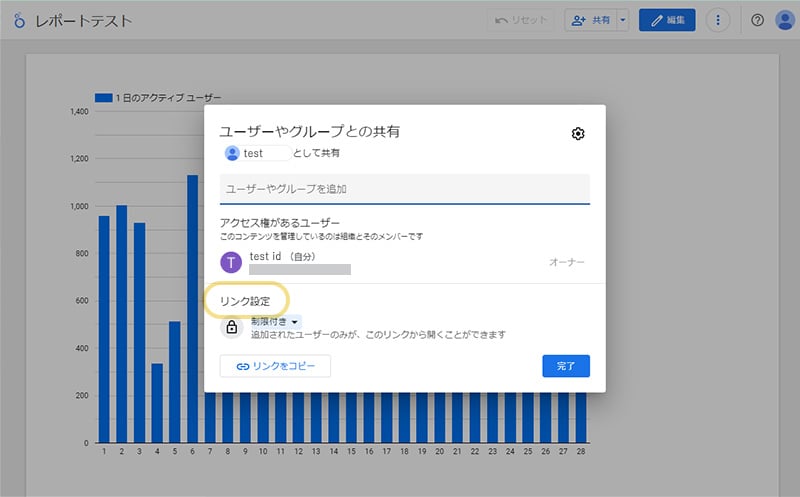Click the アクセス権があるユーザー section label
This screenshot has width=800, height=497.
pyautogui.click(x=280, y=223)
